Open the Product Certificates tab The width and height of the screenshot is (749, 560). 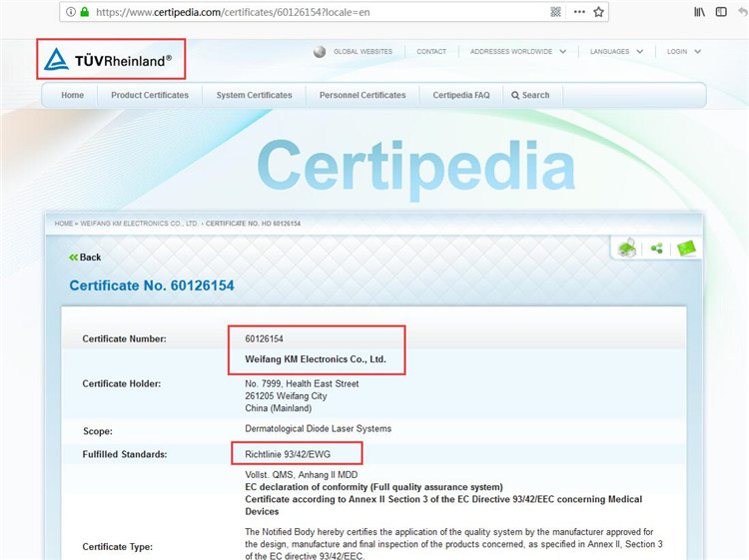click(x=150, y=96)
